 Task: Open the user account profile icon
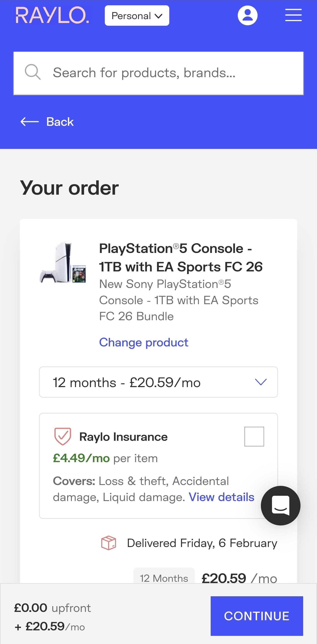point(247,15)
